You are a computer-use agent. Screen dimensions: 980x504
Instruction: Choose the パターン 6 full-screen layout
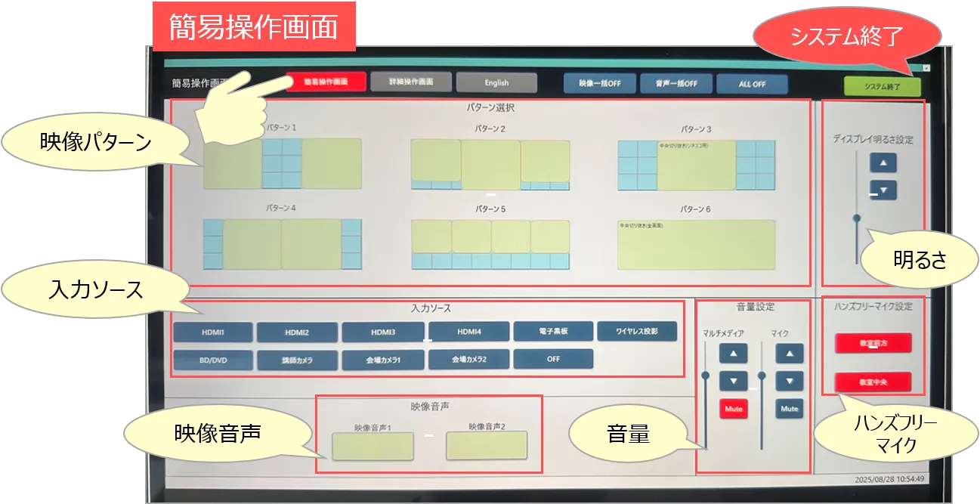point(696,245)
